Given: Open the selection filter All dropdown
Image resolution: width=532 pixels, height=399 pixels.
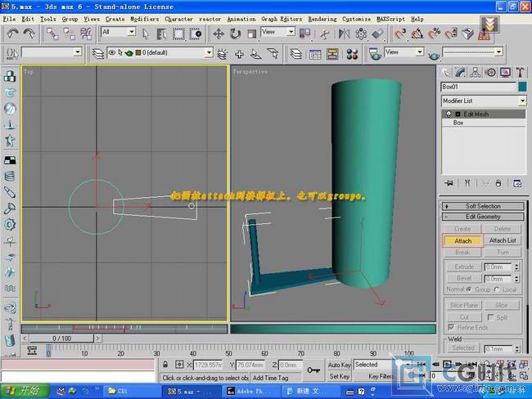Looking at the screenshot, I should [119, 32].
